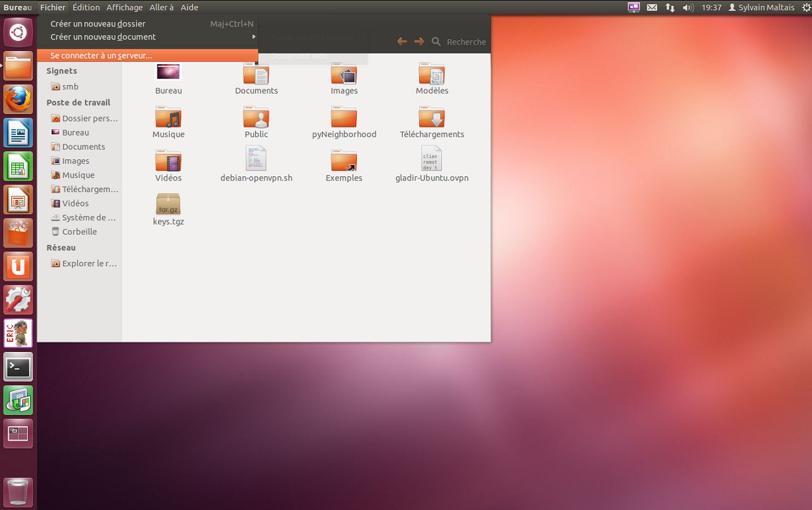This screenshot has width=812, height=510.
Task: Click Explorer le réseau in sidebar
Action: pos(89,263)
